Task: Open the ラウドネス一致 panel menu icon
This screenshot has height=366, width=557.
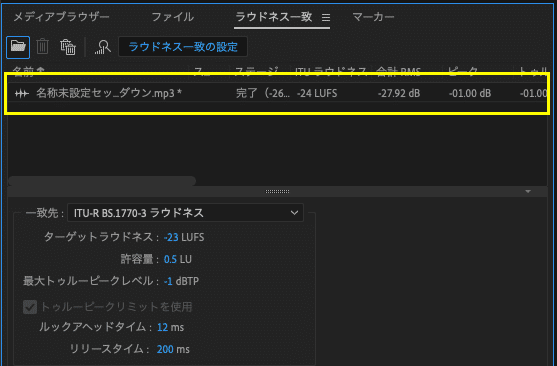Action: pyautogui.click(x=326, y=17)
